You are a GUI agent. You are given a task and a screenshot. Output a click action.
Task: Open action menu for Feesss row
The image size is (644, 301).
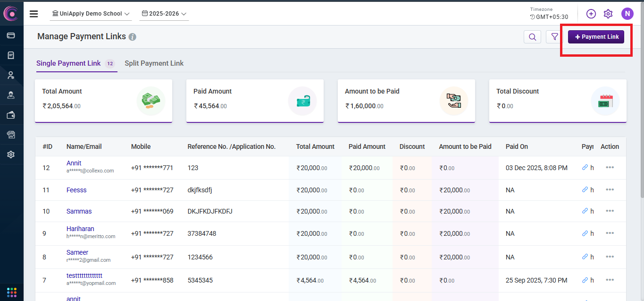point(610,189)
